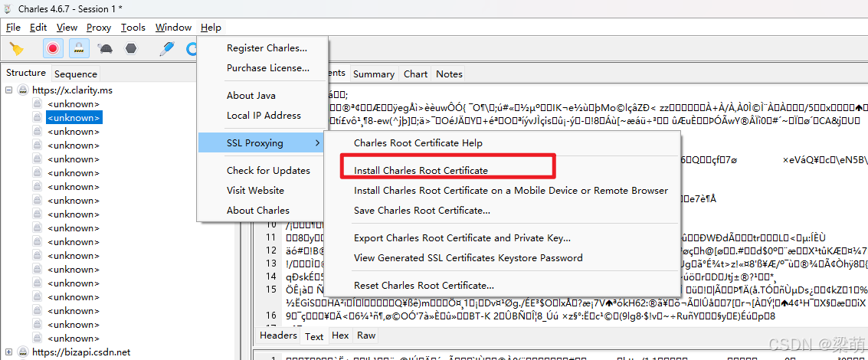Click About Java in the Help menu
Image resolution: width=868 pixels, height=360 pixels.
(x=251, y=95)
